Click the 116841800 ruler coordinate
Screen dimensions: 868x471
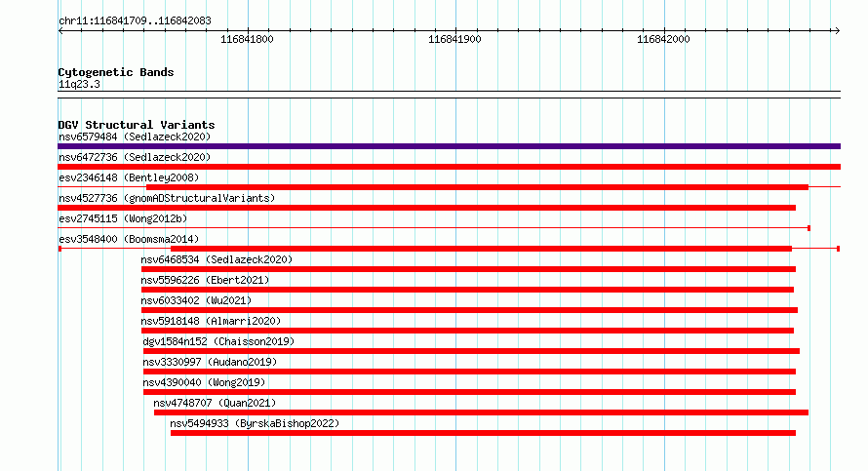click(x=247, y=39)
